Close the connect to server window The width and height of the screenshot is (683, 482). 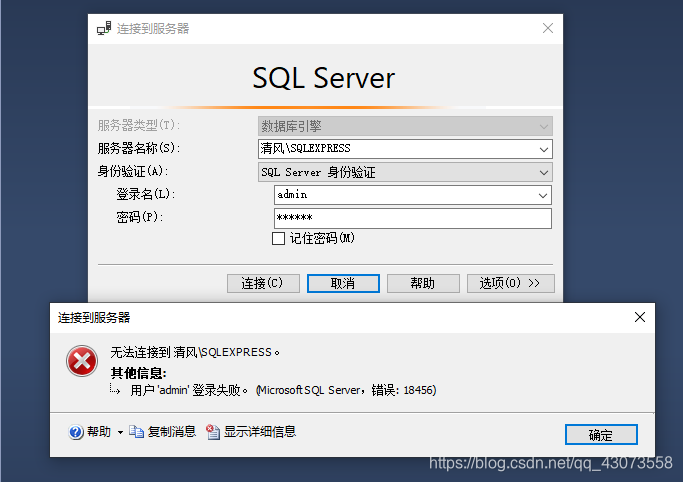548,28
